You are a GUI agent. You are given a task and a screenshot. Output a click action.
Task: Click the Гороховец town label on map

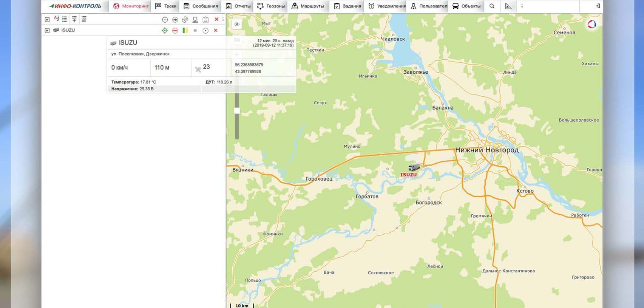coord(319,179)
